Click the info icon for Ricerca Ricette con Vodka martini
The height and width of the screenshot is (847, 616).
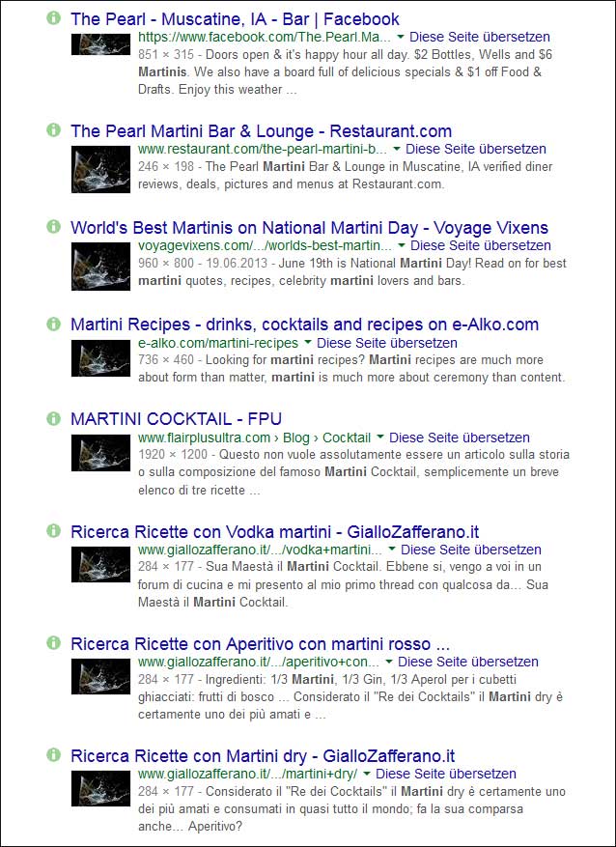(53, 531)
